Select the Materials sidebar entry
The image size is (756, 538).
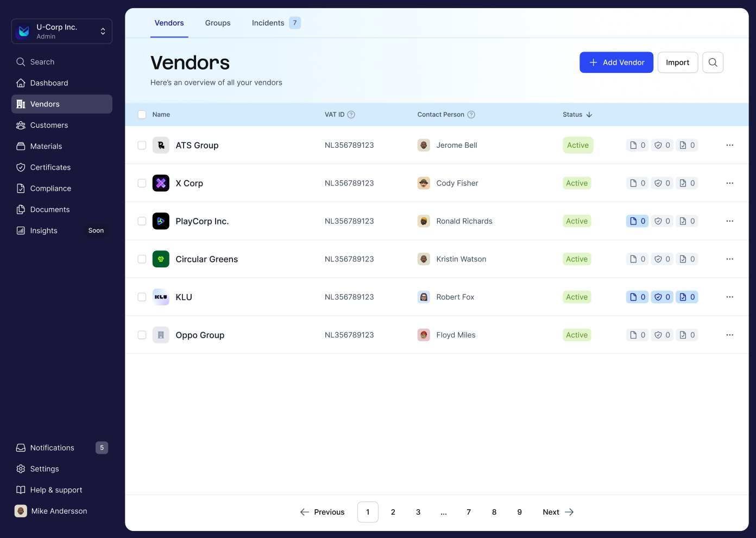coord(46,146)
